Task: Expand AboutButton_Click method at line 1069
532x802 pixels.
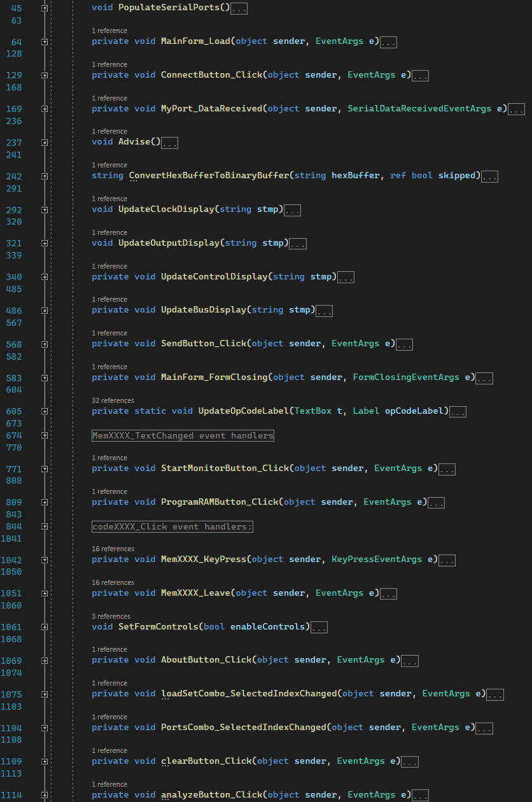Action: [x=45, y=661]
